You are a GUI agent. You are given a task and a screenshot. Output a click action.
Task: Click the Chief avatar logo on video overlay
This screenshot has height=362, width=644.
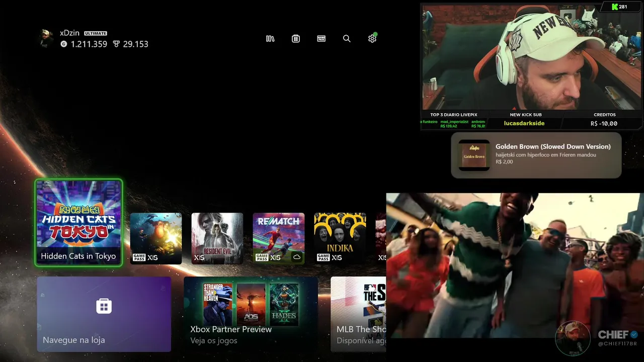[x=573, y=338]
